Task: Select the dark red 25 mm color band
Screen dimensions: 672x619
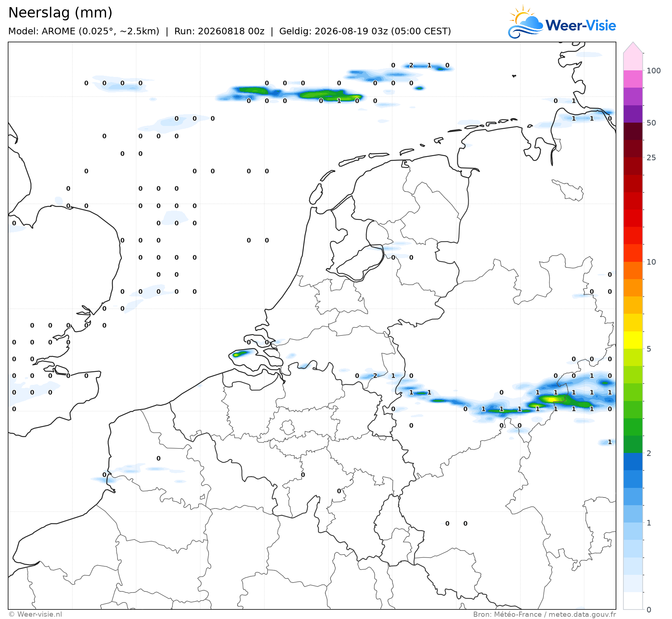Action: point(633,149)
